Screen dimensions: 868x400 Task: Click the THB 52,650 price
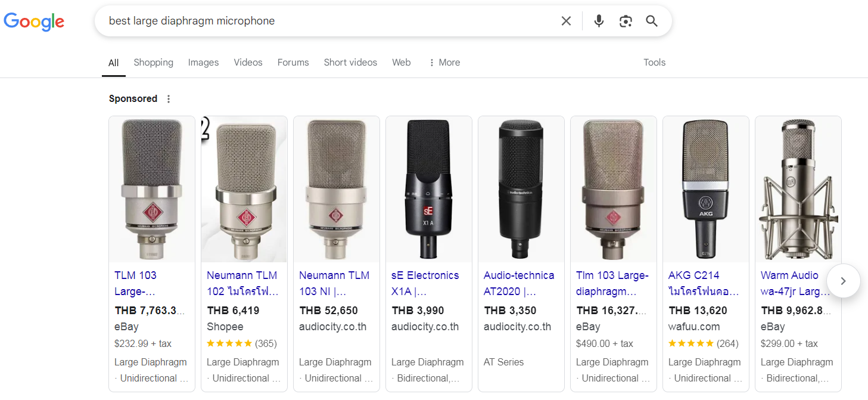pos(328,311)
